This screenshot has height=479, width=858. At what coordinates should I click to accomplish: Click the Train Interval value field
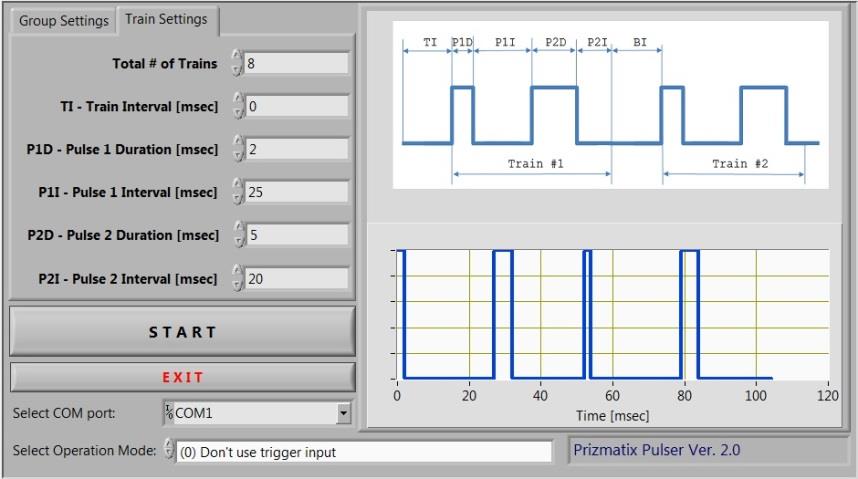coord(296,106)
